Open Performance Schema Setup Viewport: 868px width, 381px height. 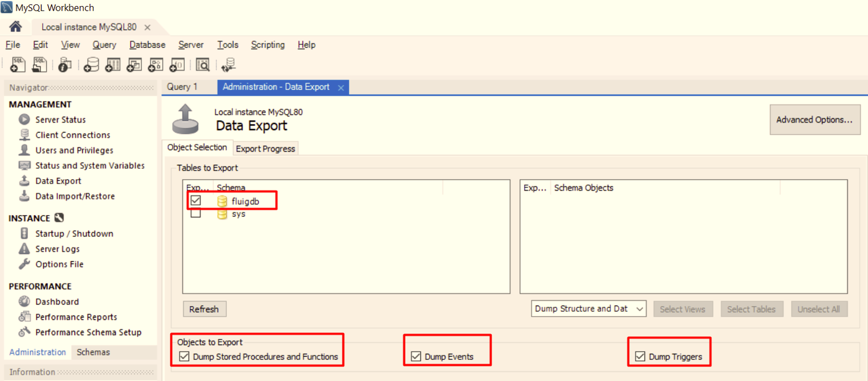[x=88, y=332]
